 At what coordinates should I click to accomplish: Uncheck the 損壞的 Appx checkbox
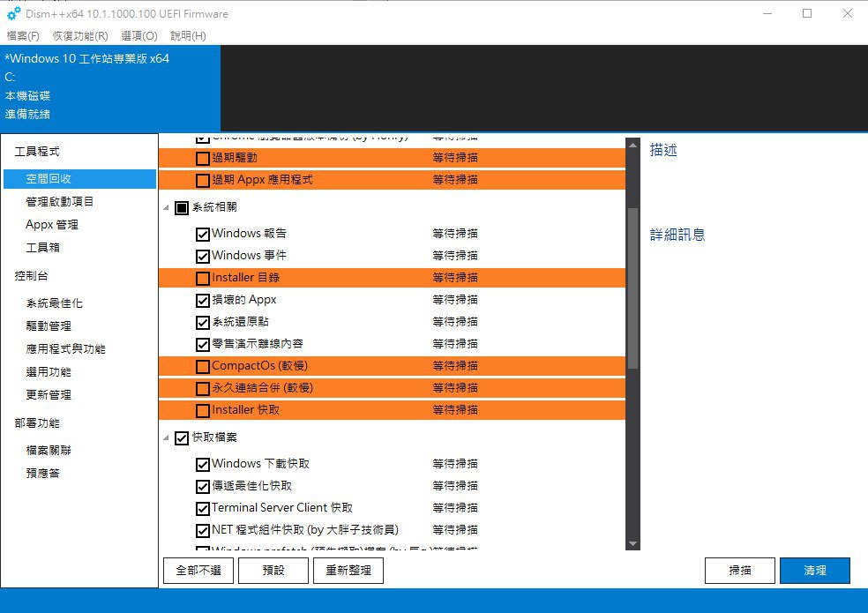(203, 300)
